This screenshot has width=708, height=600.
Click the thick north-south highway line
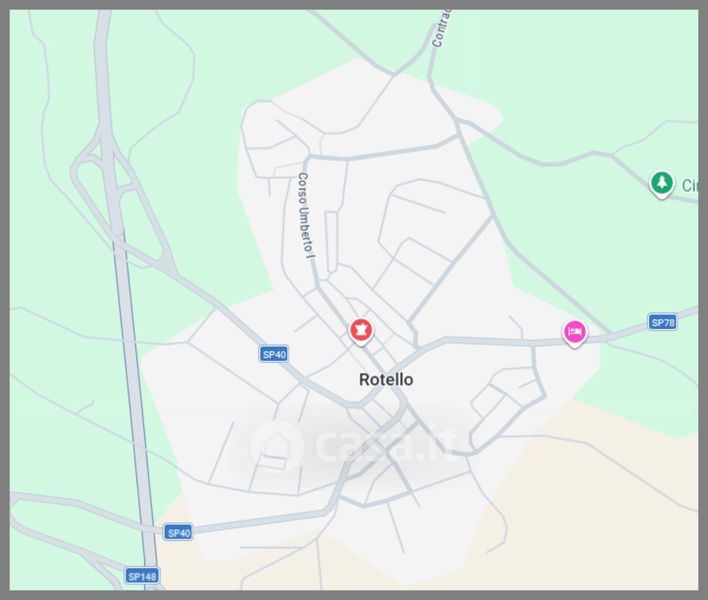[x=132, y=361]
